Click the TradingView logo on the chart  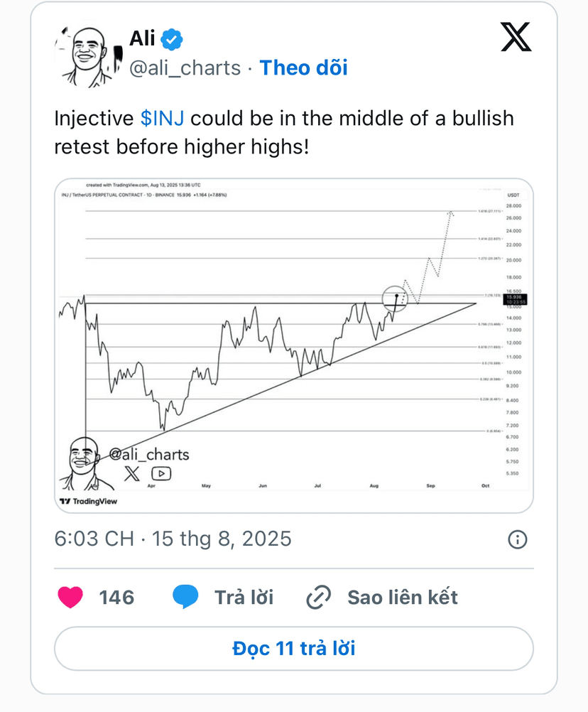pos(89,501)
